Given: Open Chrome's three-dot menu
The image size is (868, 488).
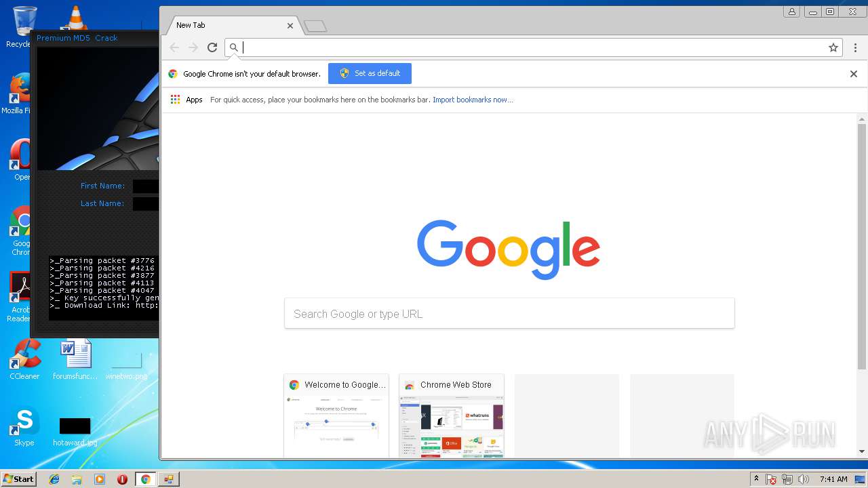Looking at the screenshot, I should pyautogui.click(x=855, y=47).
